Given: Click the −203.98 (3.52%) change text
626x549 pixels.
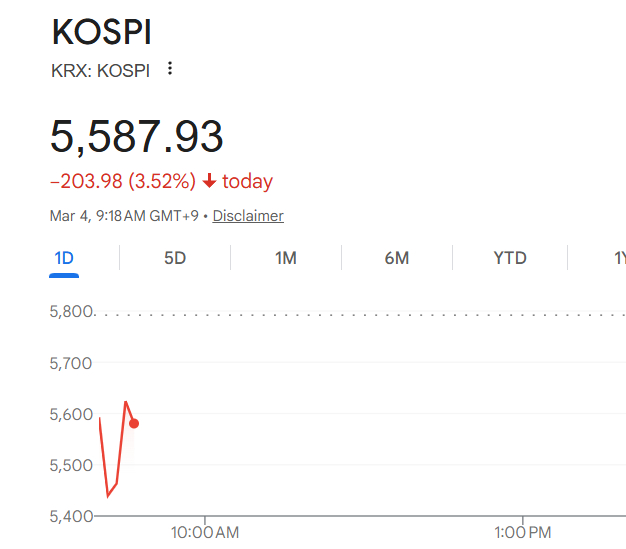Looking at the screenshot, I should click(x=121, y=181).
